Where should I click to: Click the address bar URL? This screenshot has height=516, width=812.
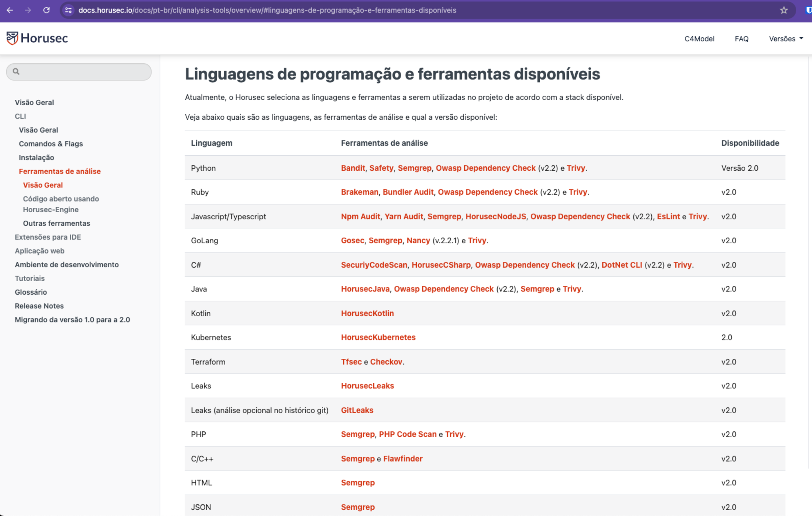tap(267, 10)
